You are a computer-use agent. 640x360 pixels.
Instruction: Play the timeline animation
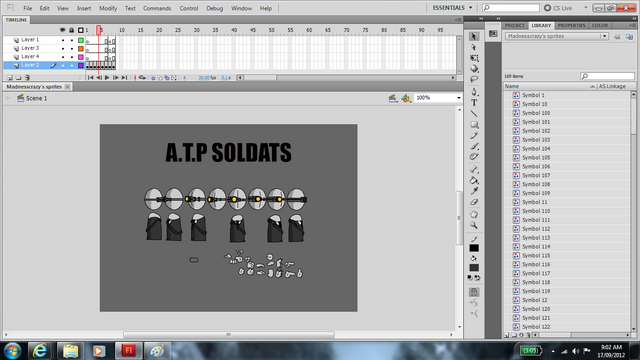(107, 78)
